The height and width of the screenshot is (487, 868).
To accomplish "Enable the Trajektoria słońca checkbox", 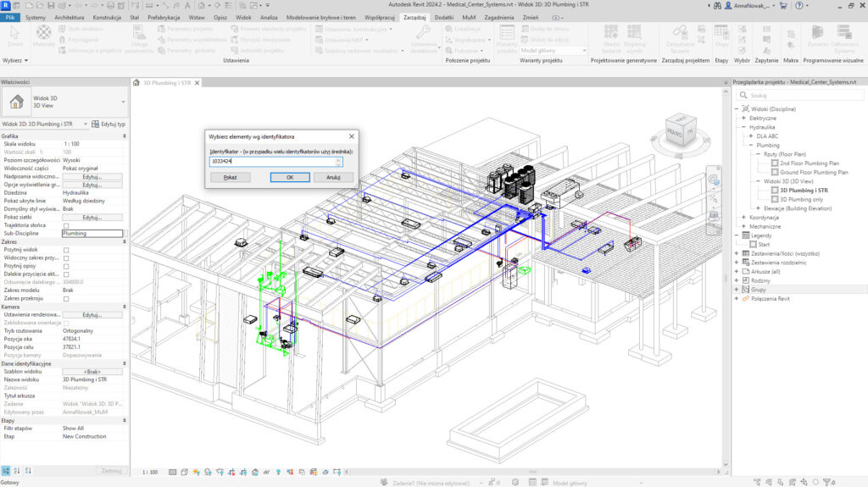I will 67,225.
